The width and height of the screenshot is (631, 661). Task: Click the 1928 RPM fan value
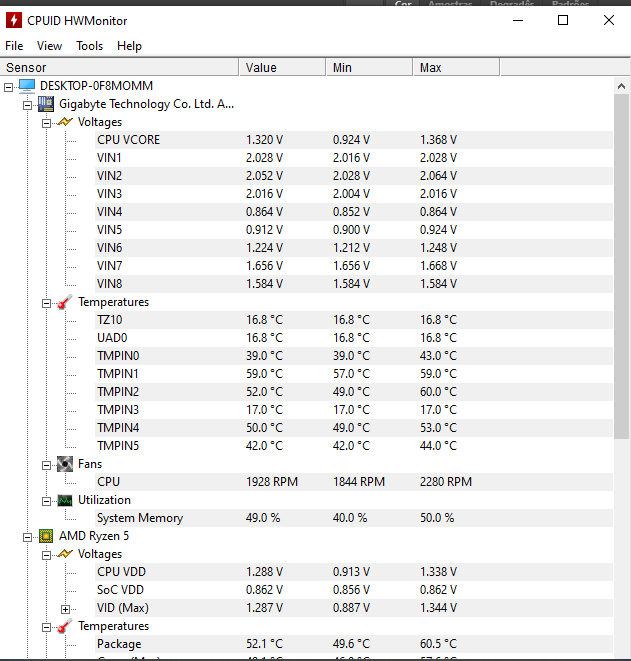[x=272, y=482]
